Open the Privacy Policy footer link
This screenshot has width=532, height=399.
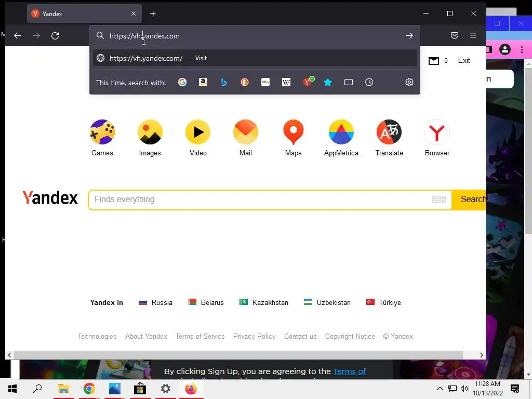[255, 336]
